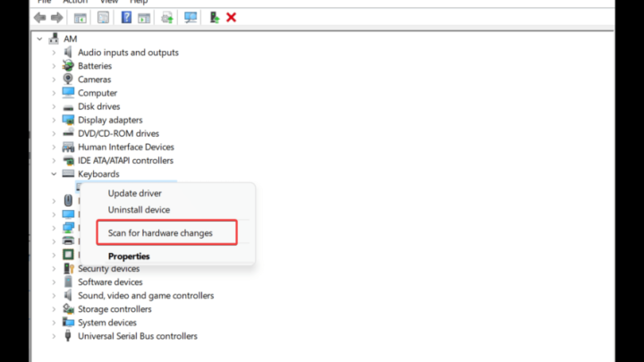
Task: Open the Action menu
Action: tap(75, 2)
